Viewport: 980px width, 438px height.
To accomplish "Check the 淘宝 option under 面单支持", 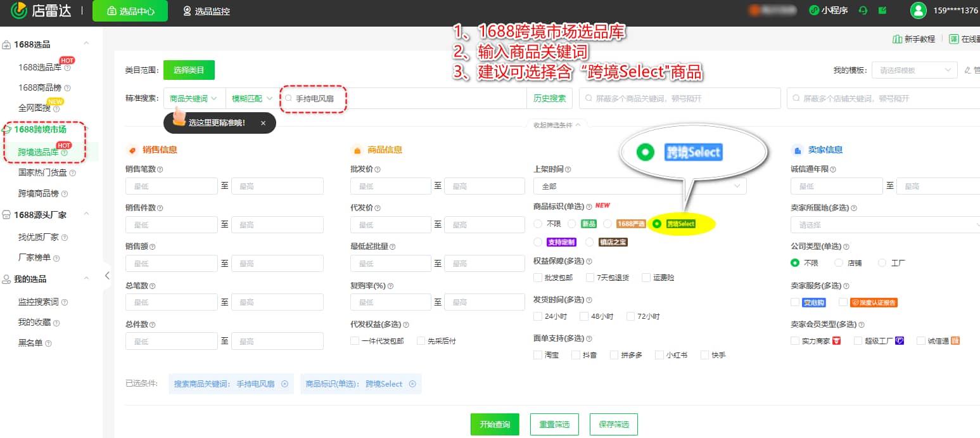I will click(x=537, y=354).
